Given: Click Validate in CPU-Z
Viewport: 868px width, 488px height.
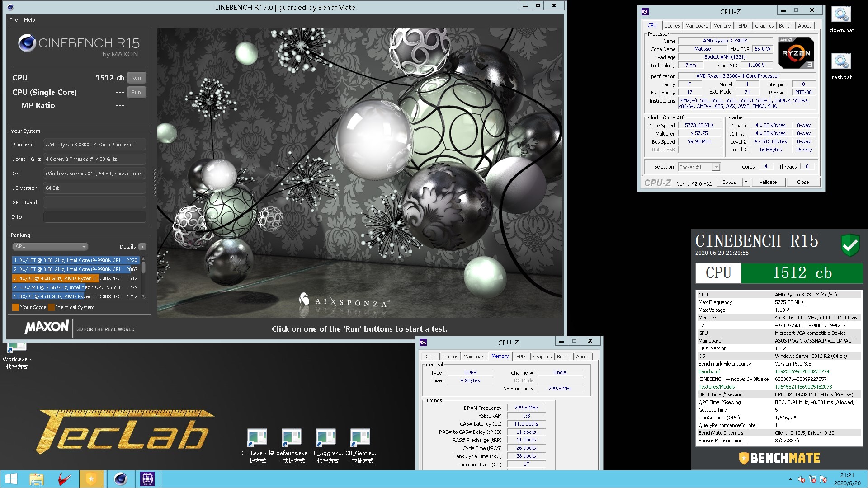Looking at the screenshot, I should [x=768, y=182].
